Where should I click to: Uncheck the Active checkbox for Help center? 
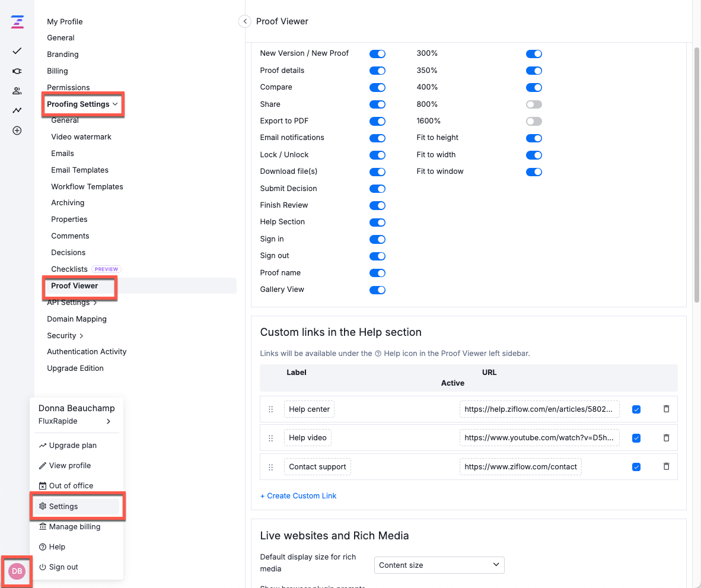[636, 409]
